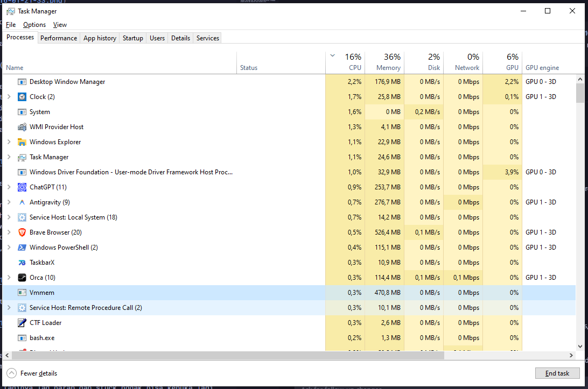Screen dimensions: 588x389
Task: Click the Status column header
Action: click(281, 62)
